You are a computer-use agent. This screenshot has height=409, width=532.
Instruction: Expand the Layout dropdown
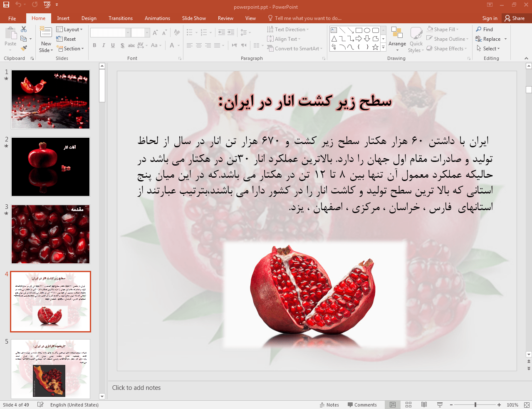pyautogui.click(x=69, y=30)
